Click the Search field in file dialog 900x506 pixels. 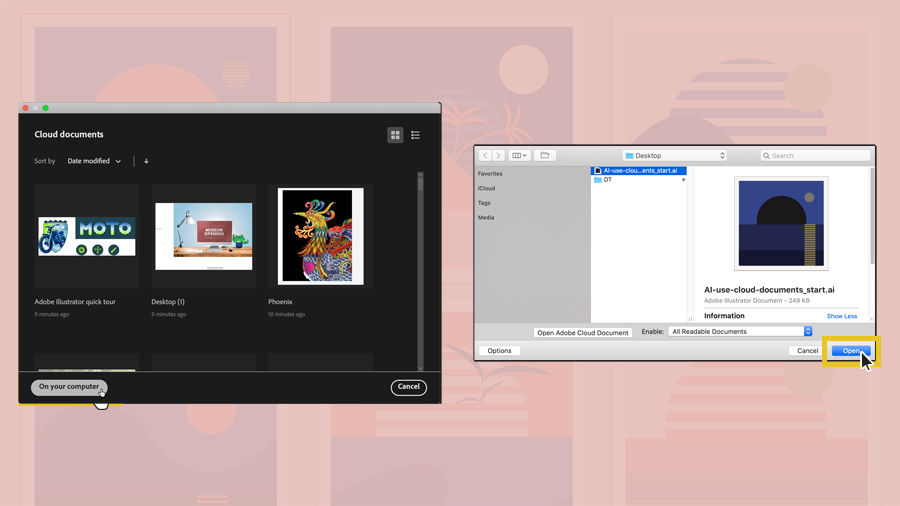(x=815, y=155)
